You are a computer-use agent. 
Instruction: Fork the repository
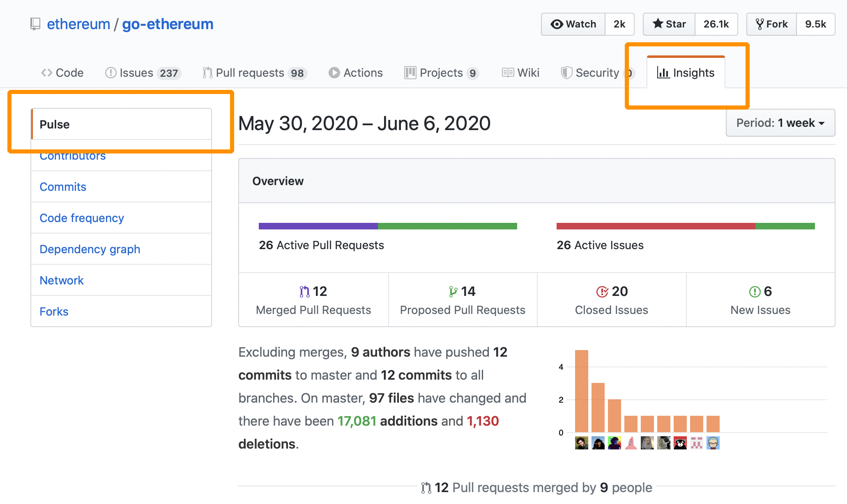click(771, 24)
